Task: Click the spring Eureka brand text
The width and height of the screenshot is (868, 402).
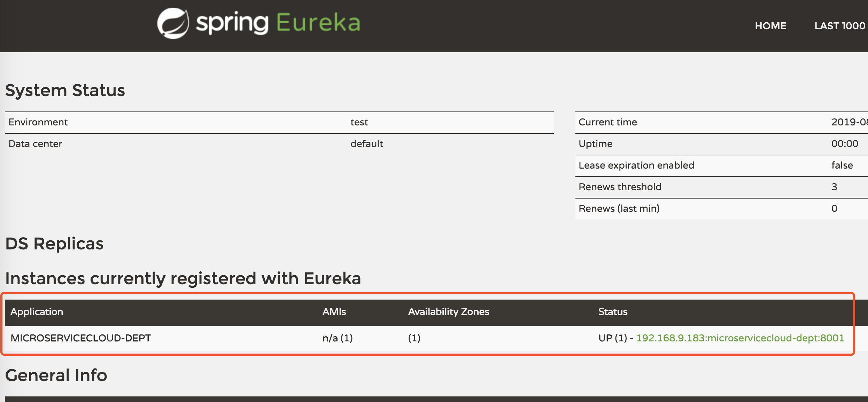Action: (x=278, y=23)
